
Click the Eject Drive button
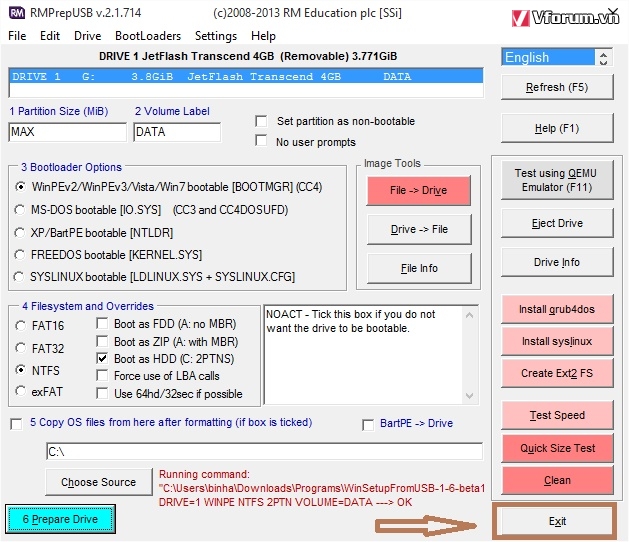coord(557,223)
